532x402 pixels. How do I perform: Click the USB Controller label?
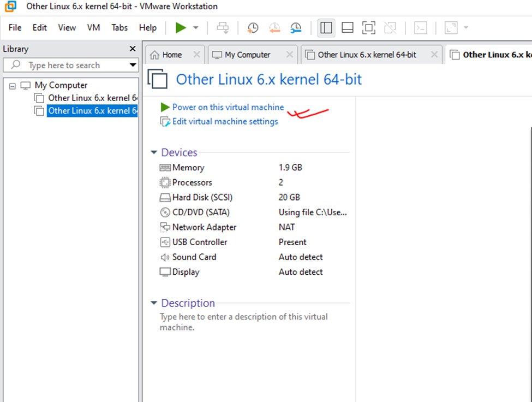(200, 242)
